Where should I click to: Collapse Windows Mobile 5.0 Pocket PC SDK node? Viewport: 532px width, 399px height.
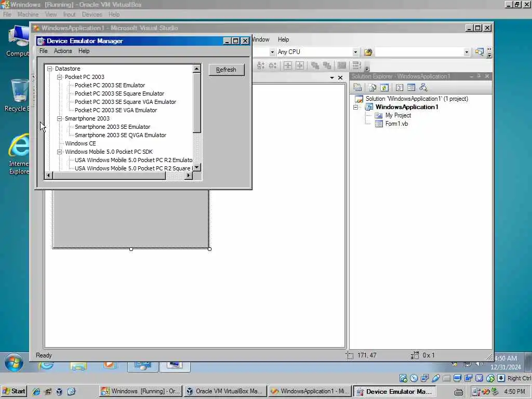[59, 152]
